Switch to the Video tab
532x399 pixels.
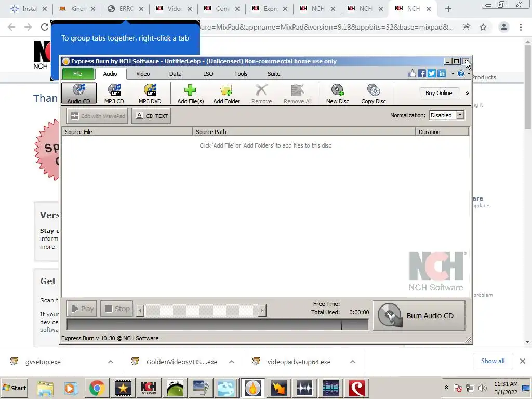[x=143, y=74]
